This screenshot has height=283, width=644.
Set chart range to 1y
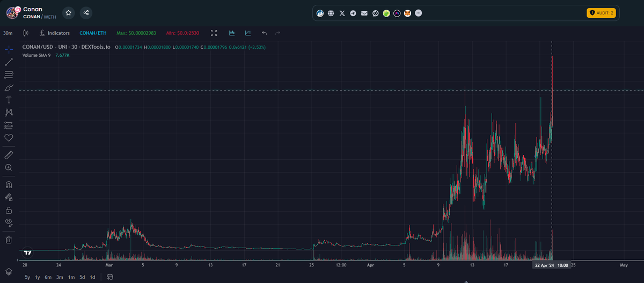tap(38, 277)
